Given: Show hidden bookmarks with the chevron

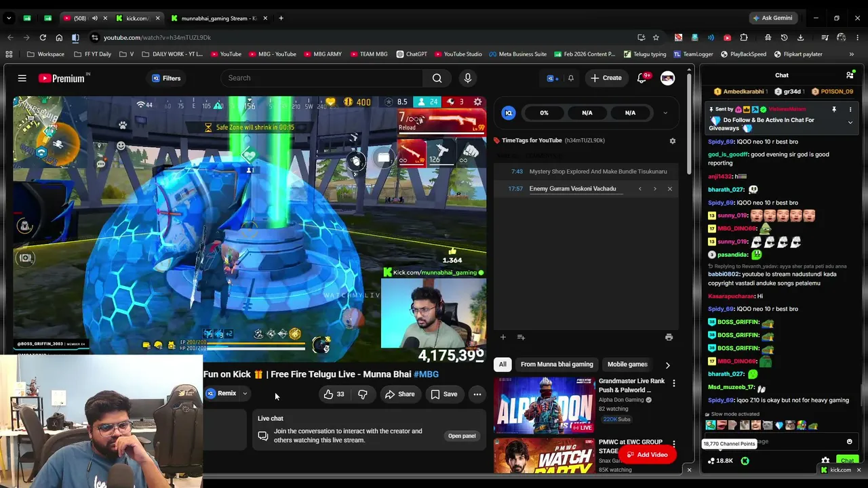Looking at the screenshot, I should point(852,54).
